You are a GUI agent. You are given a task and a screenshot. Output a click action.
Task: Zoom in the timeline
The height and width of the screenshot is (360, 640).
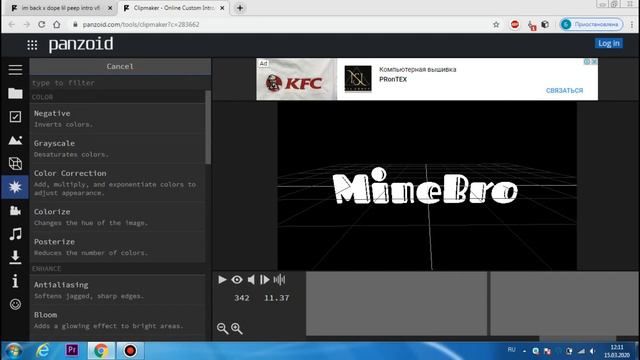(x=237, y=329)
